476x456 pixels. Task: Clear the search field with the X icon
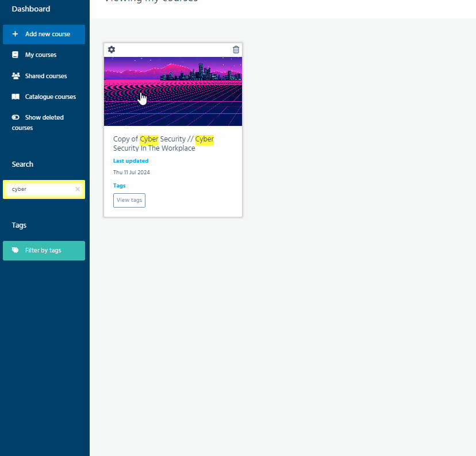78,189
